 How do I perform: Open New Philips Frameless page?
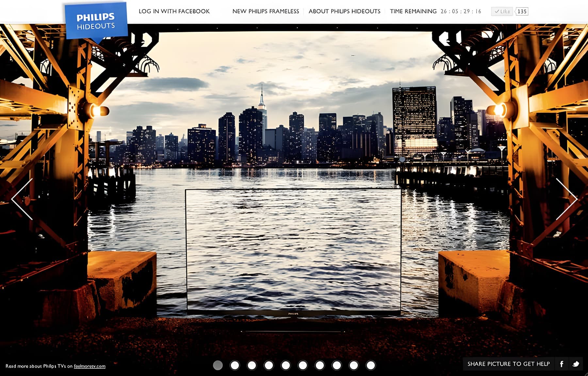(x=266, y=11)
